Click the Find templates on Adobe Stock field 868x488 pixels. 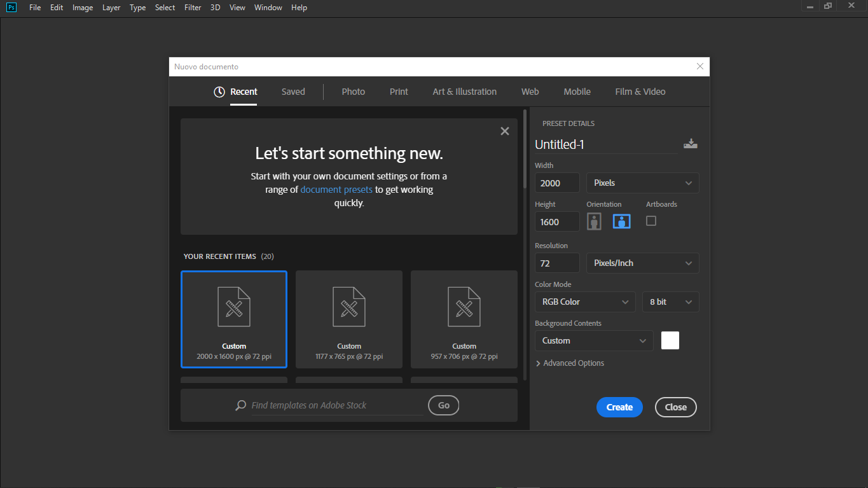(337, 405)
